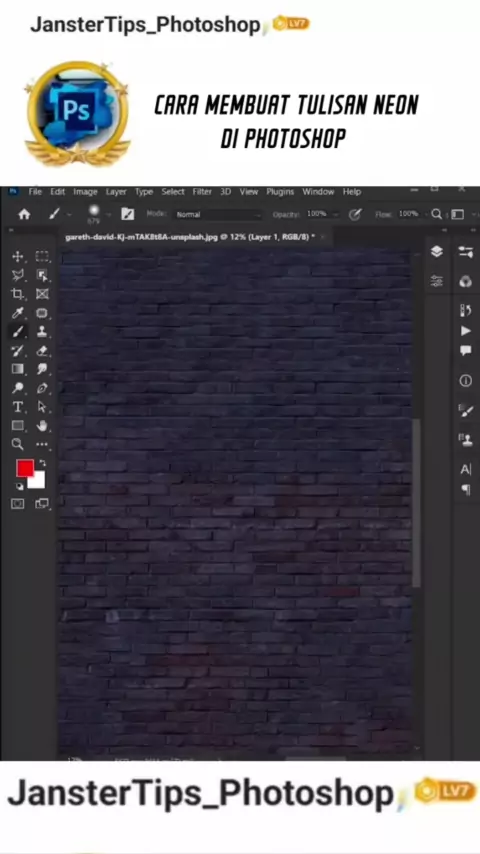Viewport: 480px width, 854px height.
Task: Click the red foreground color swatch
Action: pyautogui.click(x=25, y=468)
